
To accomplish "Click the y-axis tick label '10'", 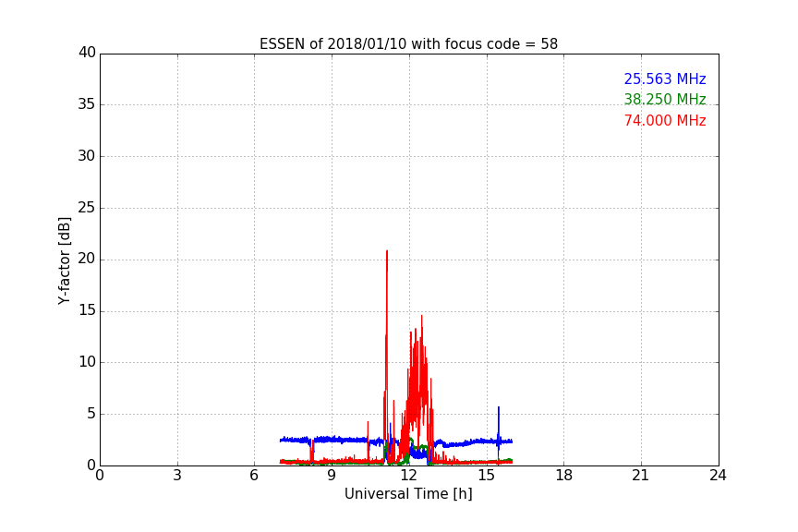I will pos(87,362).
